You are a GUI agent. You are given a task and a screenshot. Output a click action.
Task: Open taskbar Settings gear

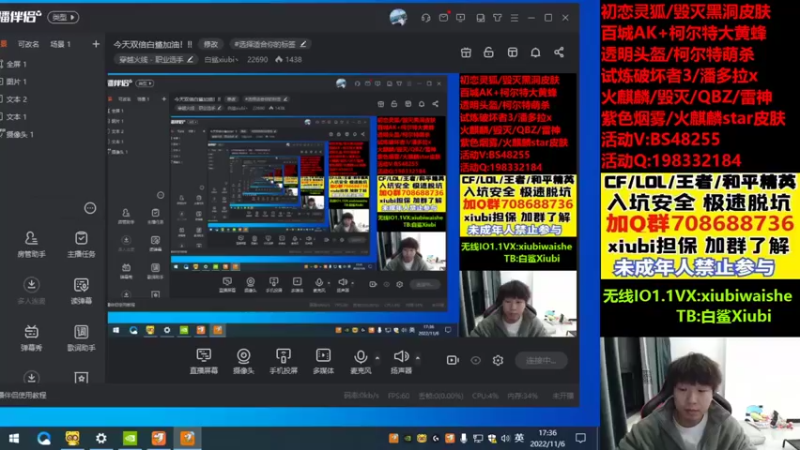click(101, 438)
